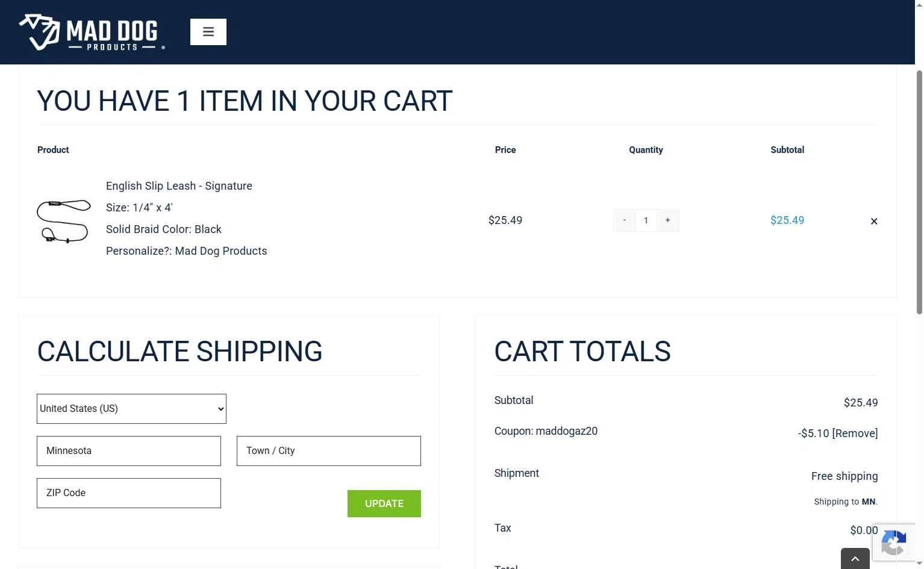Increase quantity with the plus button

pos(667,220)
